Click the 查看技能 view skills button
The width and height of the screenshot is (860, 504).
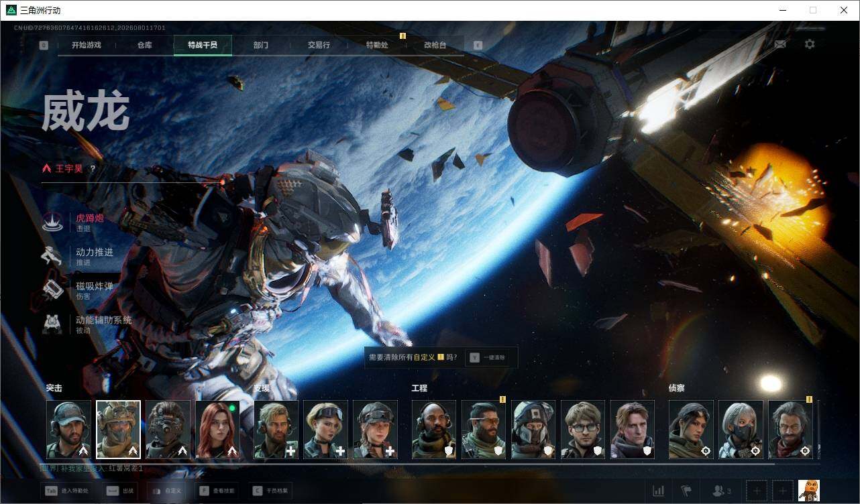click(x=217, y=491)
